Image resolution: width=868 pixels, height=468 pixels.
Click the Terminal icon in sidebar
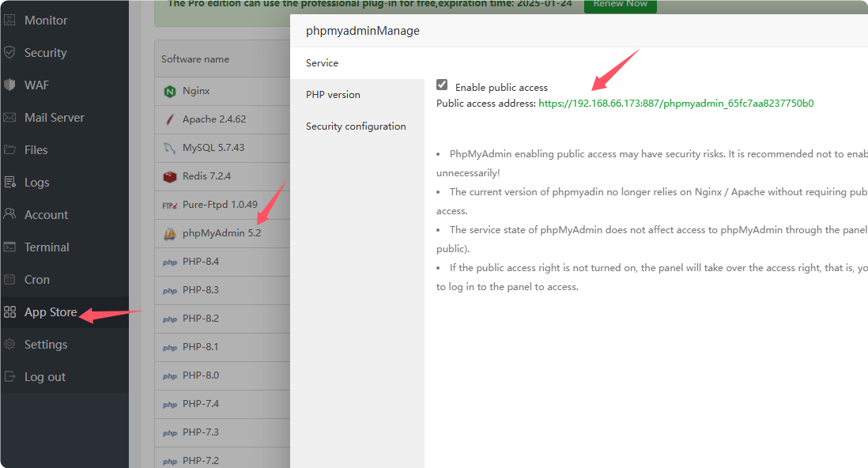tap(9, 247)
